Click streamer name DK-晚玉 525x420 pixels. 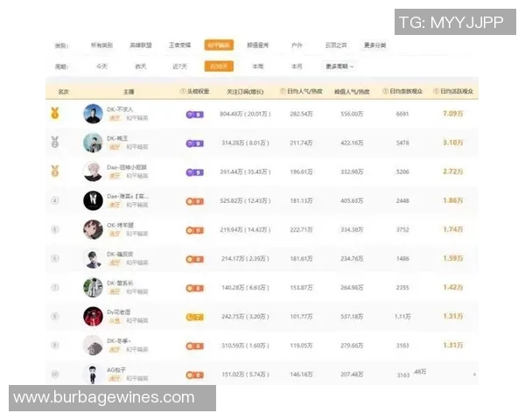click(x=118, y=137)
